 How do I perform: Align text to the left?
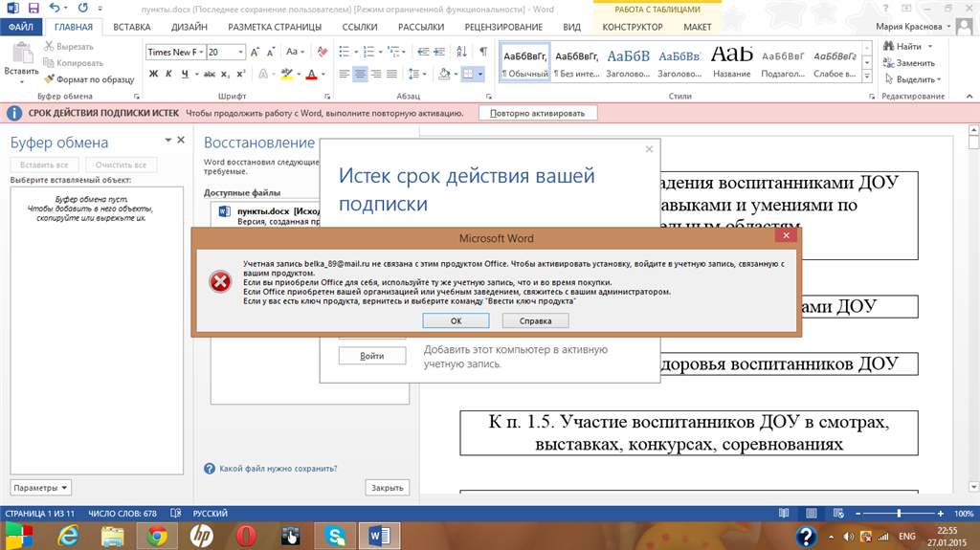[345, 74]
